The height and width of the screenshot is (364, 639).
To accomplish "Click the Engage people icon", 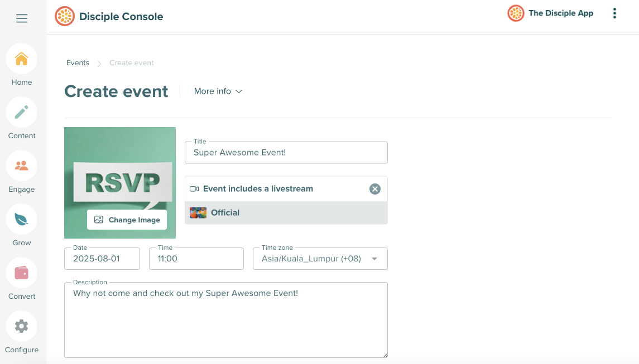I will 21,165.
